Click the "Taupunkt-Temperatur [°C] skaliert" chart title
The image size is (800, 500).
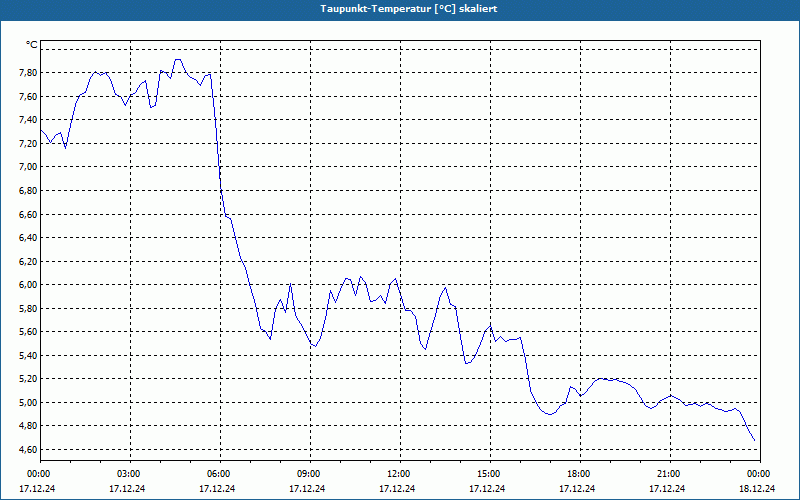point(409,9)
